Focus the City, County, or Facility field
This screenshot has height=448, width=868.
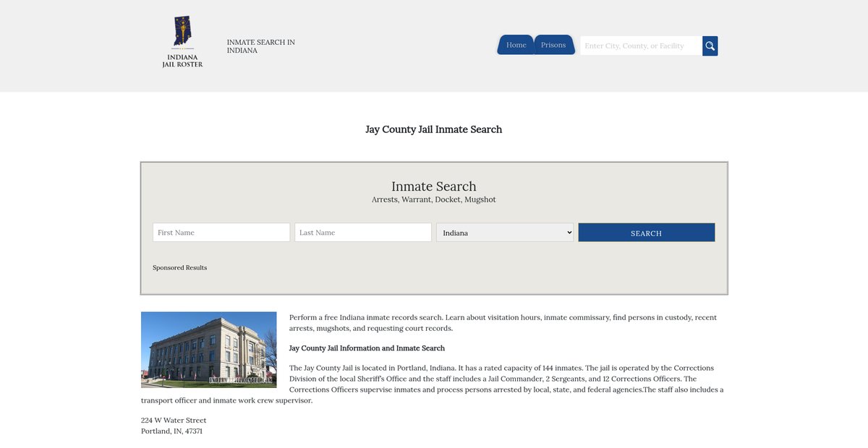[x=641, y=46]
